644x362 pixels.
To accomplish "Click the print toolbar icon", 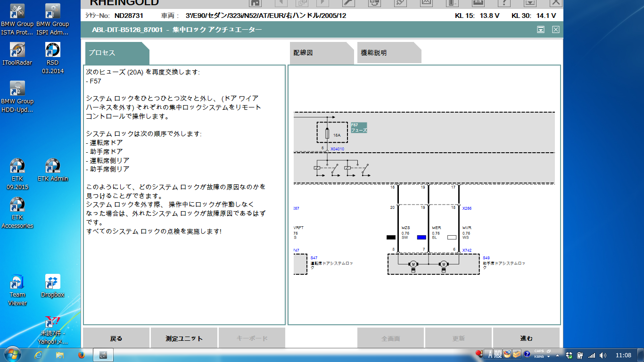I will 478,3.
